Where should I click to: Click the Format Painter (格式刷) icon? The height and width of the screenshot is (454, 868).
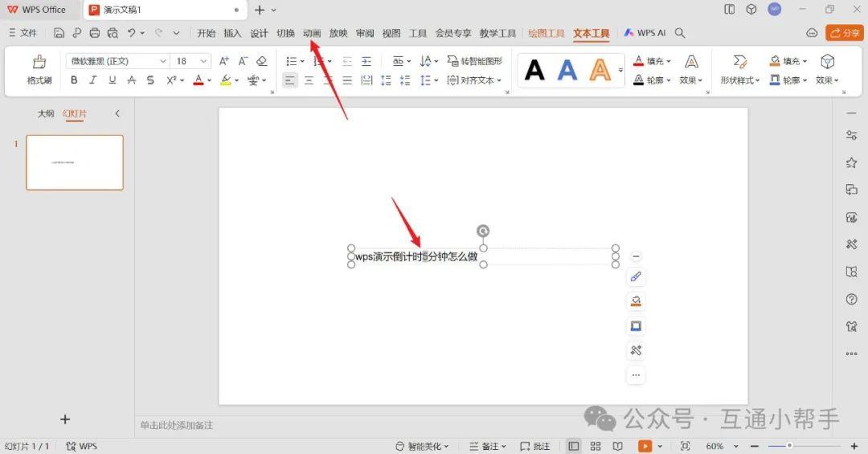tap(39, 61)
